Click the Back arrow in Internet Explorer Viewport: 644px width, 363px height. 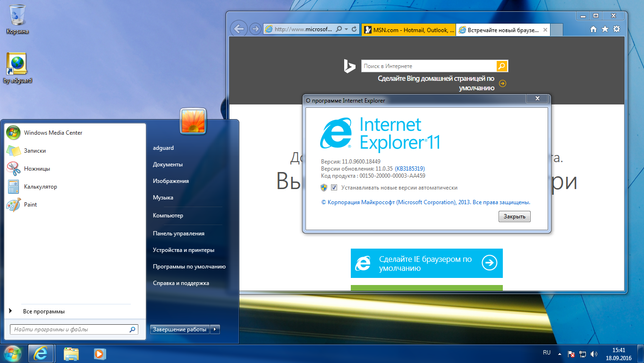[x=239, y=29]
